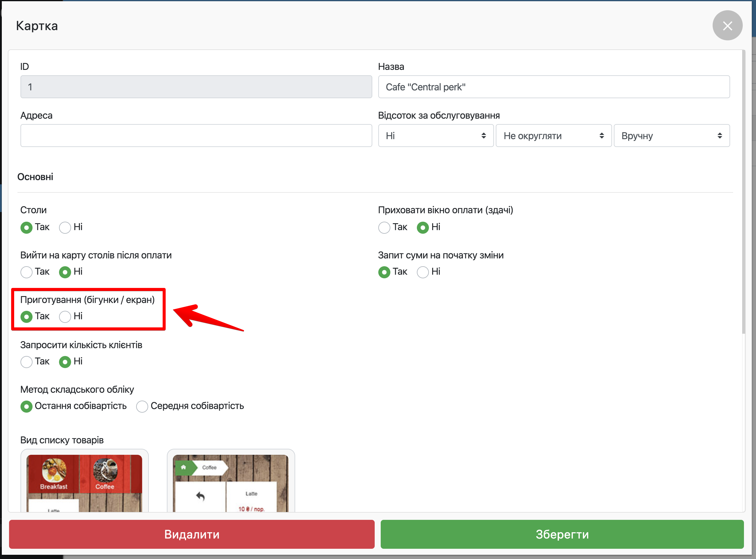The image size is (756, 559).
Task: Open the service percent Ні dropdown
Action: [436, 136]
